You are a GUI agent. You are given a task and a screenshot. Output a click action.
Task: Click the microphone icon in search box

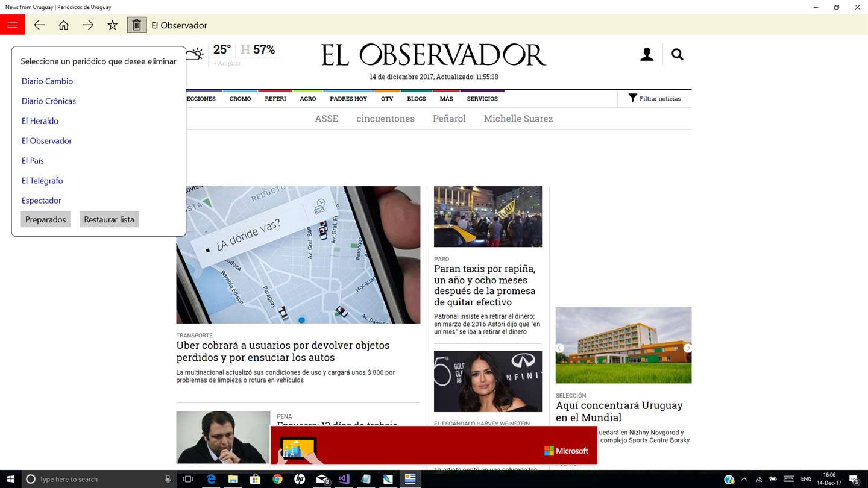tap(168, 479)
